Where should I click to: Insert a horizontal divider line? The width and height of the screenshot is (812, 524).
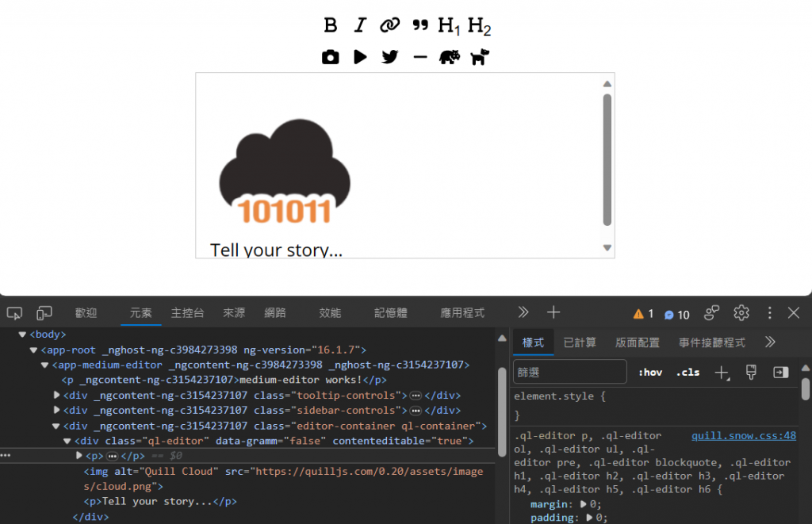420,57
